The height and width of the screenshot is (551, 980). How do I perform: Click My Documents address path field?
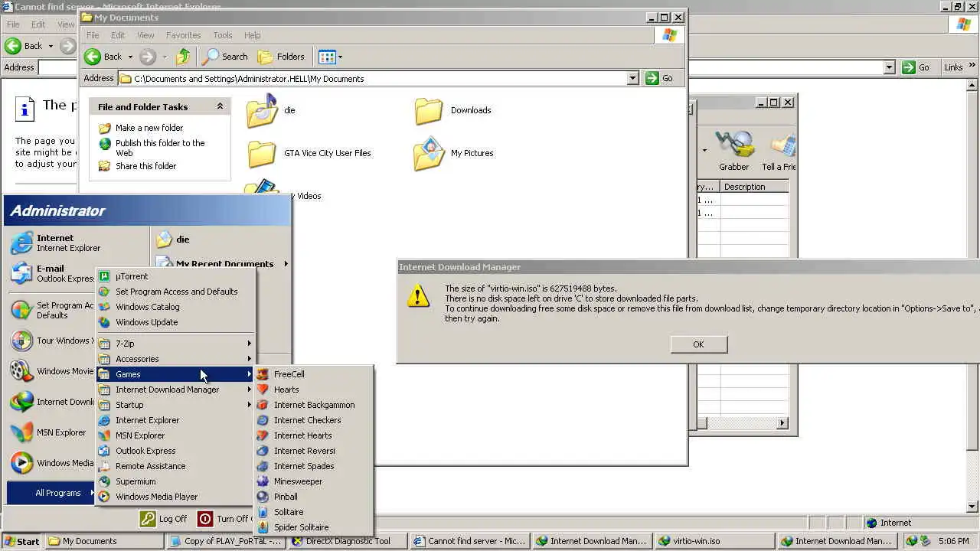[x=373, y=78]
